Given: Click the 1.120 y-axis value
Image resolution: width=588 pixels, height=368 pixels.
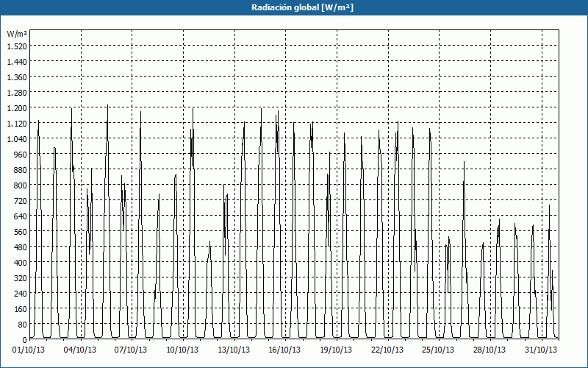Looking at the screenshot, I should click(x=17, y=123).
